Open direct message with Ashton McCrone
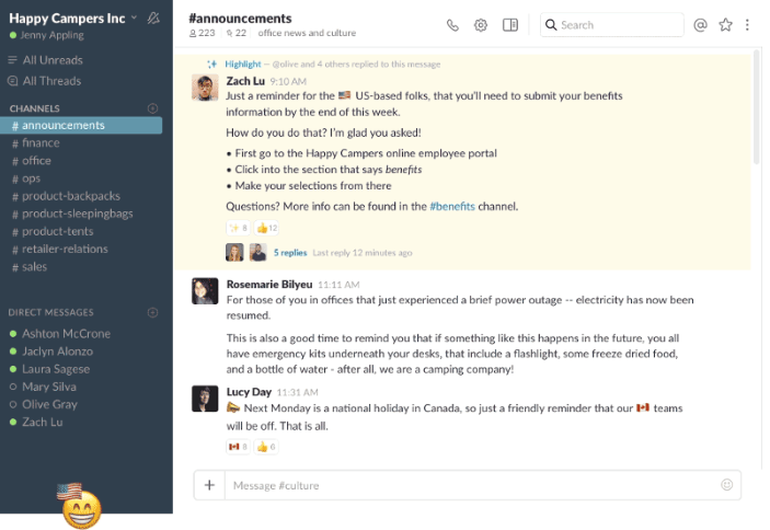The image size is (770, 530). 66,334
